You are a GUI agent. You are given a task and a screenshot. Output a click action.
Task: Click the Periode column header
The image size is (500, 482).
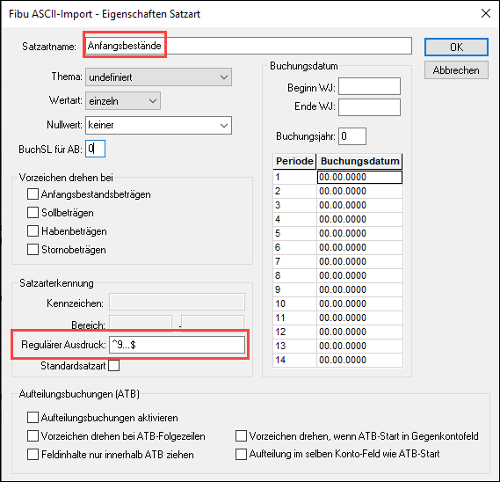pyautogui.click(x=294, y=161)
